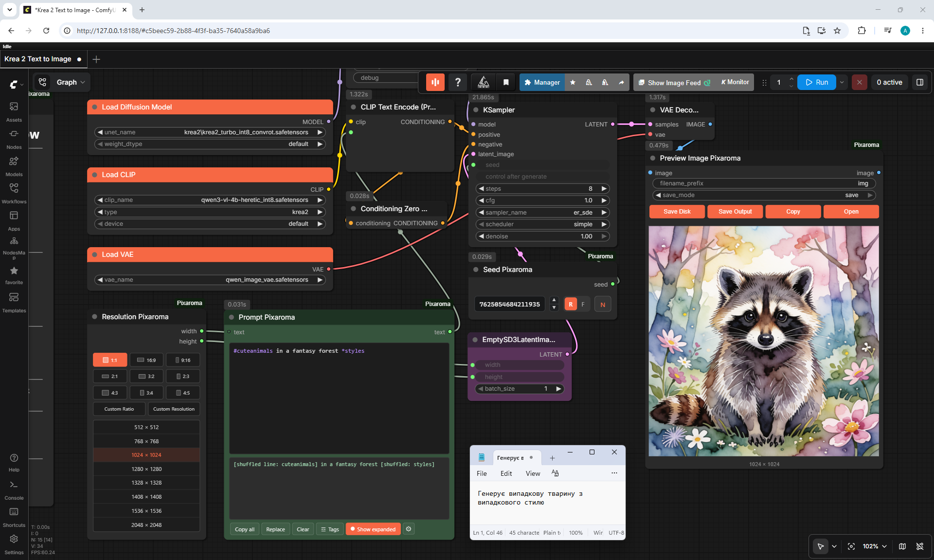This screenshot has width=934, height=560.
Task: Open the clip_name selector in Load CLIP
Action: (210, 200)
